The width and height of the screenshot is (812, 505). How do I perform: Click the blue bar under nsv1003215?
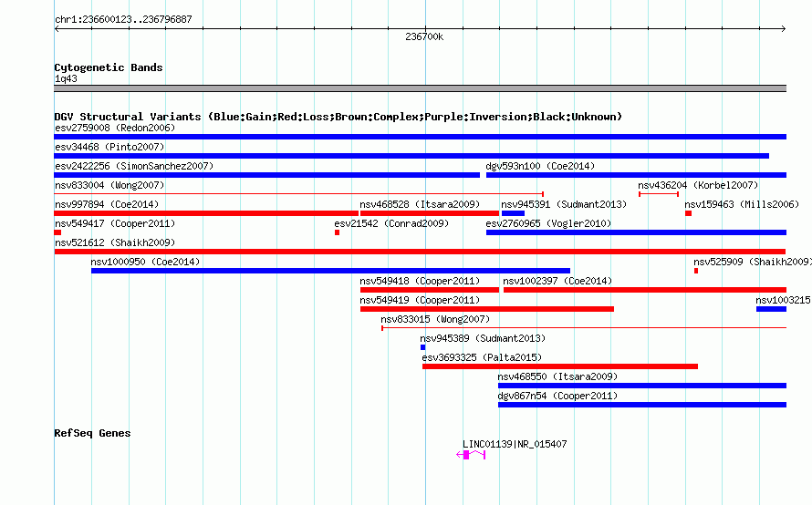point(771,309)
